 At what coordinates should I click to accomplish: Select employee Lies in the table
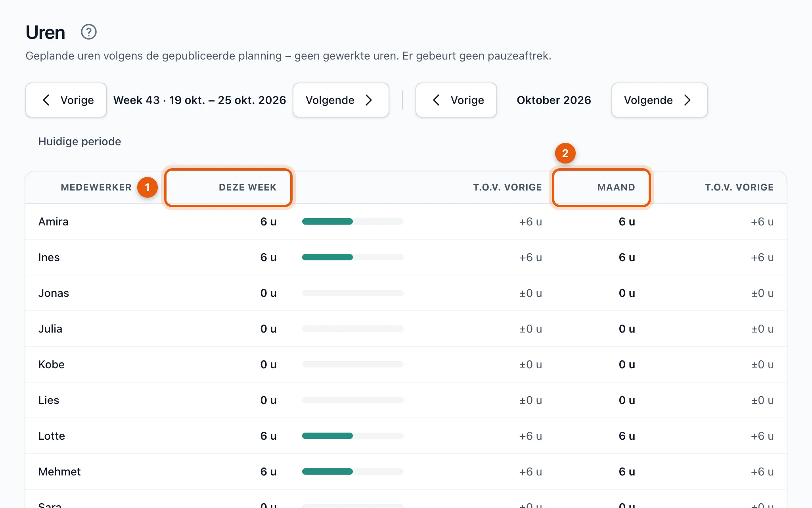click(x=49, y=400)
